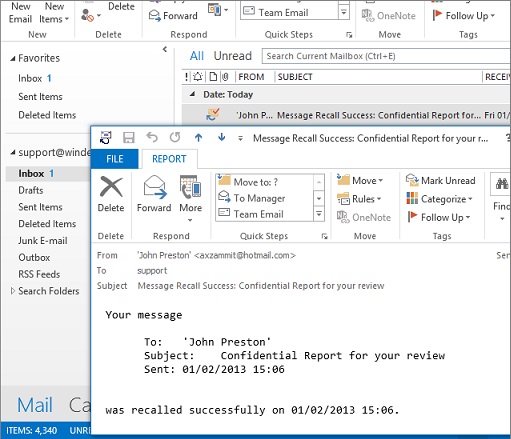Expand Search Folders

13,291
